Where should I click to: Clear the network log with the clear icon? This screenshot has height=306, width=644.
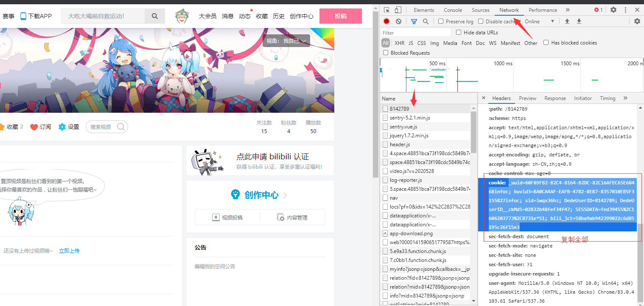point(398,21)
